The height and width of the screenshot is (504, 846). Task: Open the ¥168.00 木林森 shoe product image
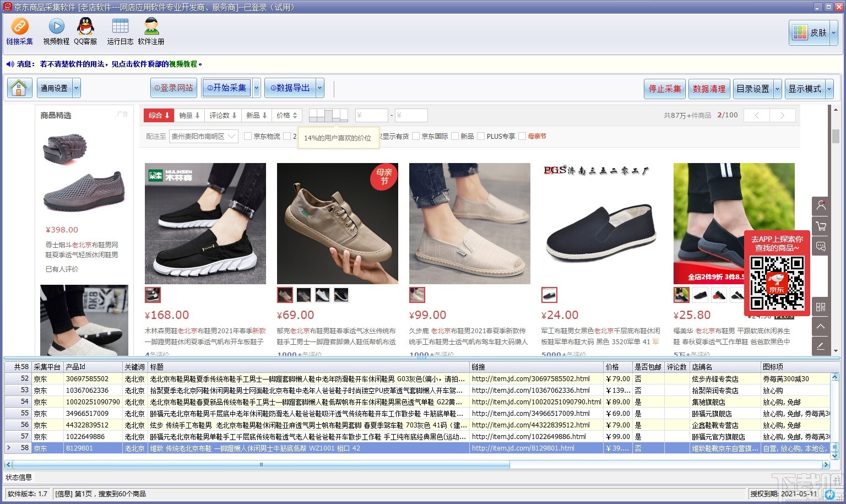click(x=205, y=224)
